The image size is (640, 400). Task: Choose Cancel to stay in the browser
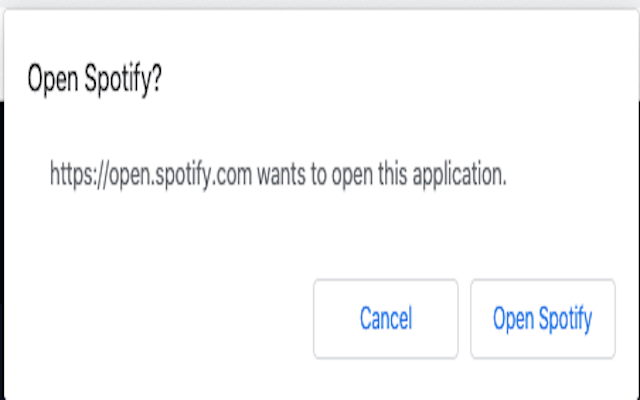click(x=386, y=319)
